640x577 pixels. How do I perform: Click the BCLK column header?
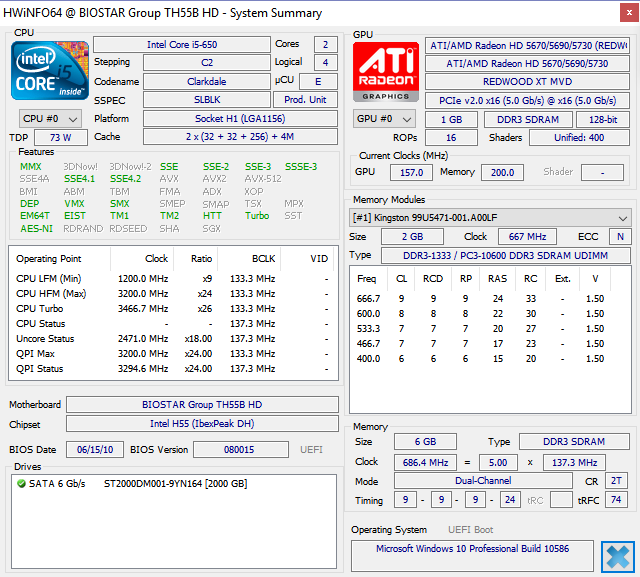point(249,259)
